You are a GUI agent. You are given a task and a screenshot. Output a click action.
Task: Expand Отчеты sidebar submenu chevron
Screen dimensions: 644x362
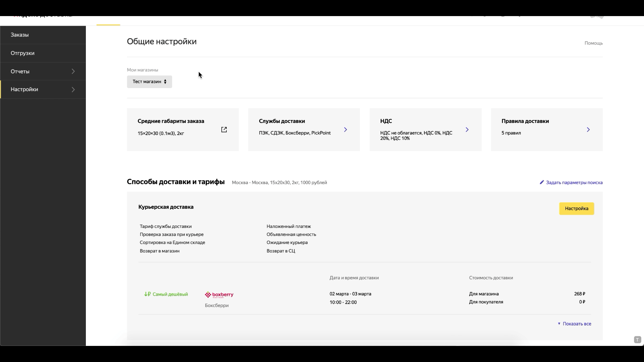pyautogui.click(x=73, y=71)
